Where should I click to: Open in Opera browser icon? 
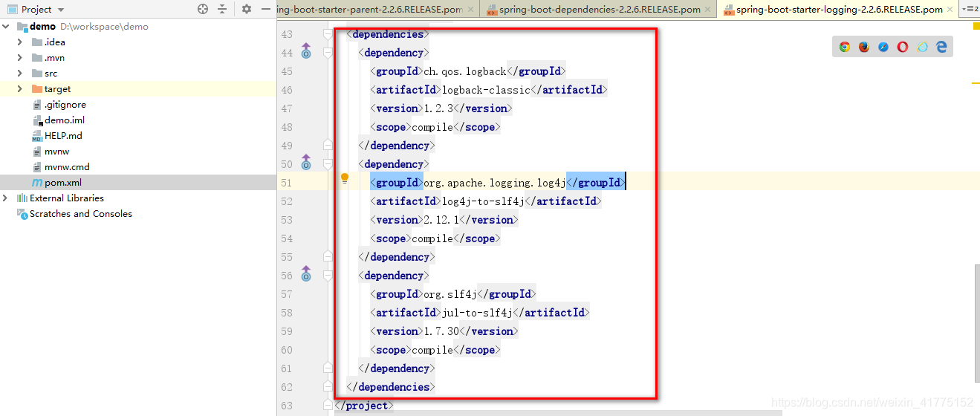point(903,47)
